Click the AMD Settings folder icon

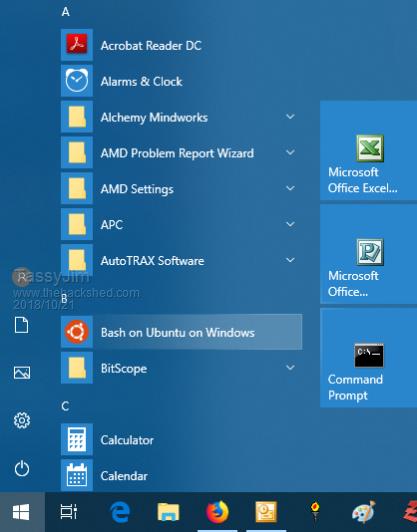tap(77, 189)
